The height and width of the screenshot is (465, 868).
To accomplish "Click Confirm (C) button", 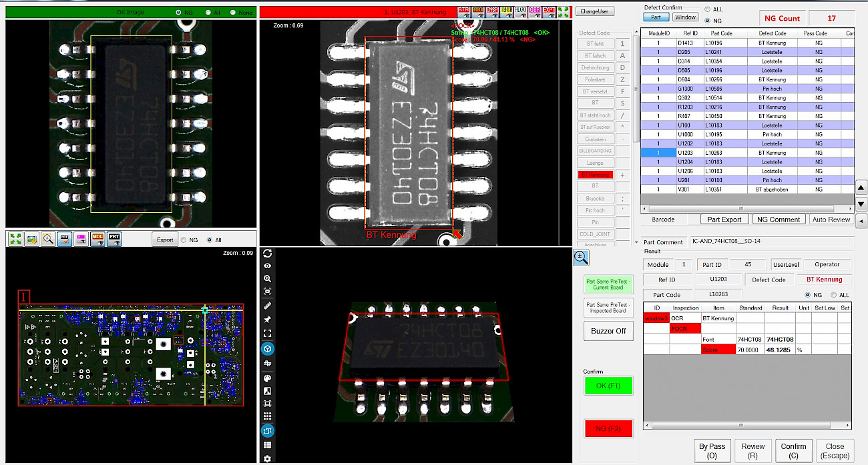I will (x=793, y=450).
